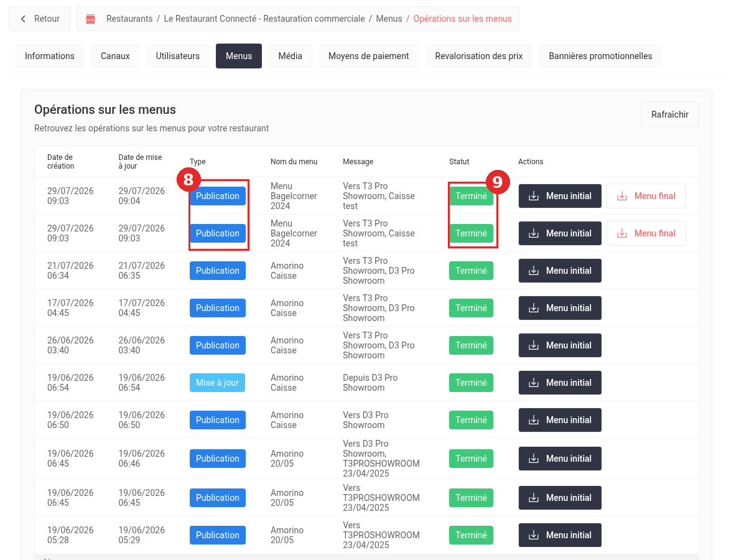
Task: Click the Menu final download icon, row updated 29/07/2026 09:04
Action: [x=621, y=196]
